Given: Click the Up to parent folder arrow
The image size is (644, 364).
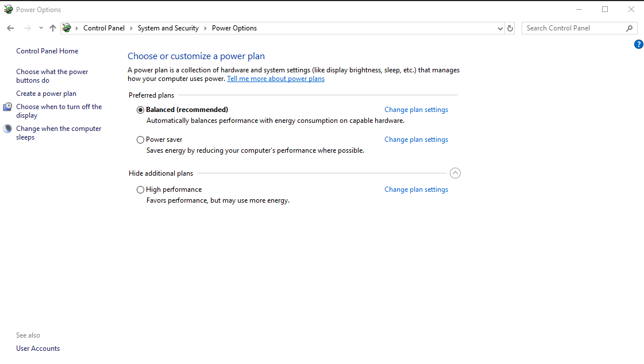Looking at the screenshot, I should tap(53, 28).
